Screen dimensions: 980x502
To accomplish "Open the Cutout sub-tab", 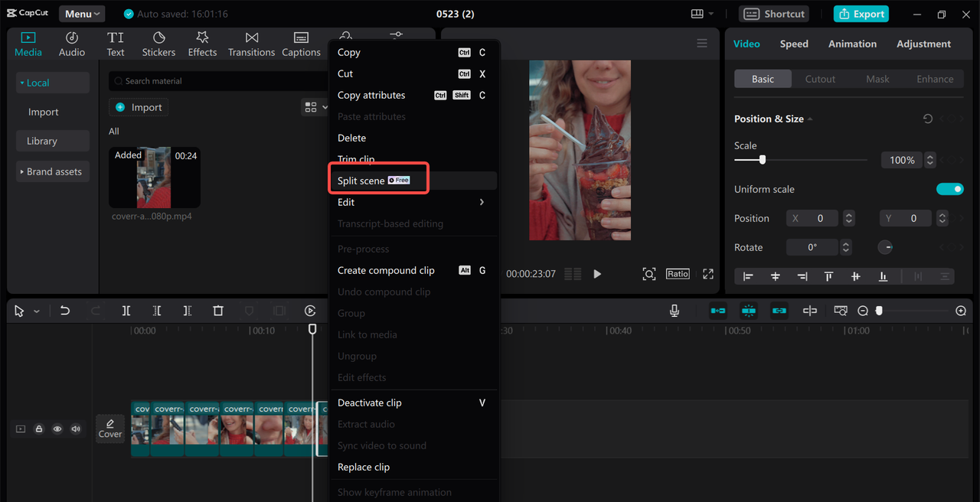I will pos(820,79).
